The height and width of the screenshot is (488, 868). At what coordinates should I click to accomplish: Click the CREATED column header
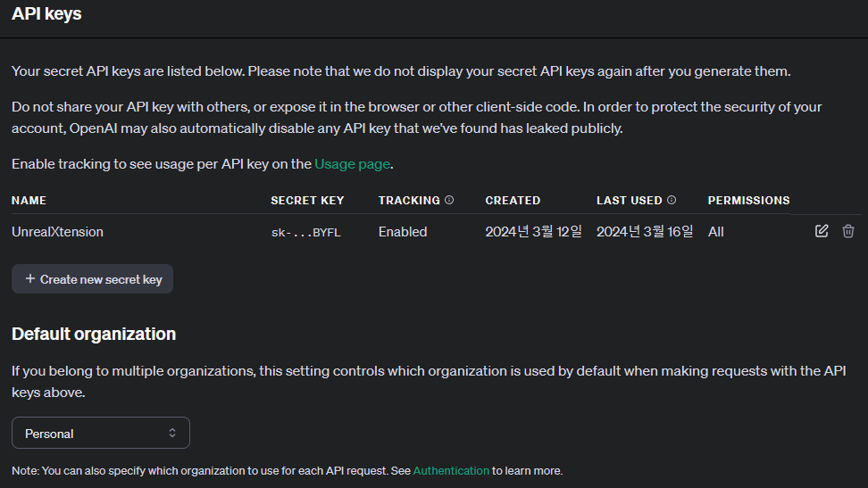pos(513,200)
